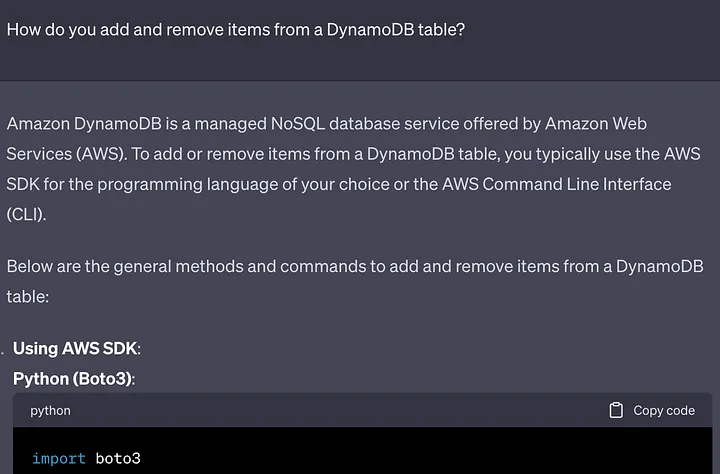720x474 pixels.
Task: Click the user question about DynamoDB table
Action: pyautogui.click(x=236, y=28)
